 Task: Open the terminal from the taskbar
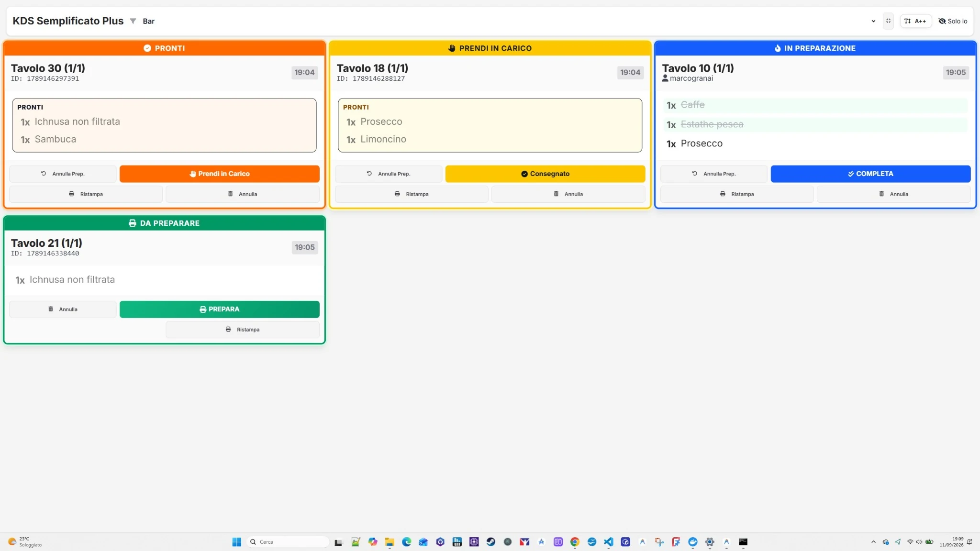(743, 542)
